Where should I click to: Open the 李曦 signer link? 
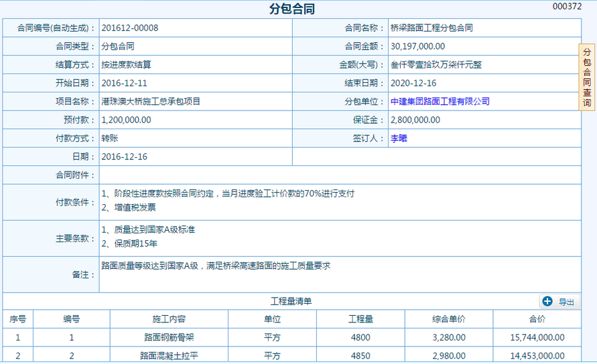399,139
